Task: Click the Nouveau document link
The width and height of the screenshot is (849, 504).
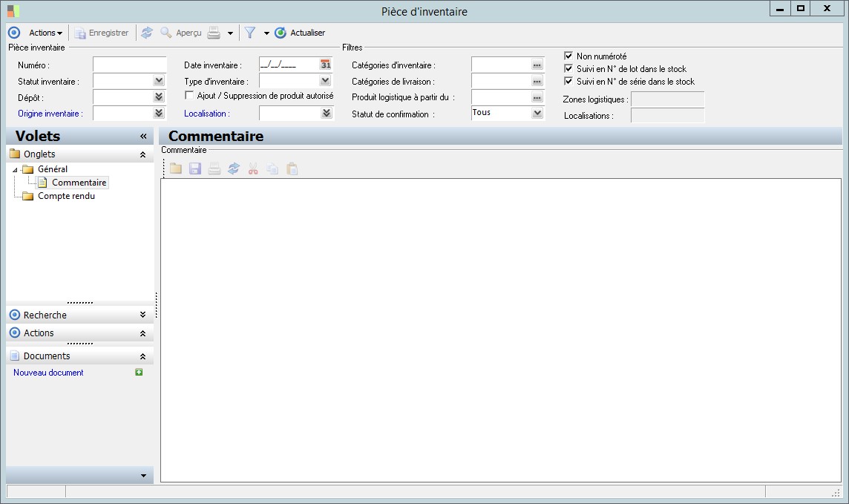Action: pos(48,373)
